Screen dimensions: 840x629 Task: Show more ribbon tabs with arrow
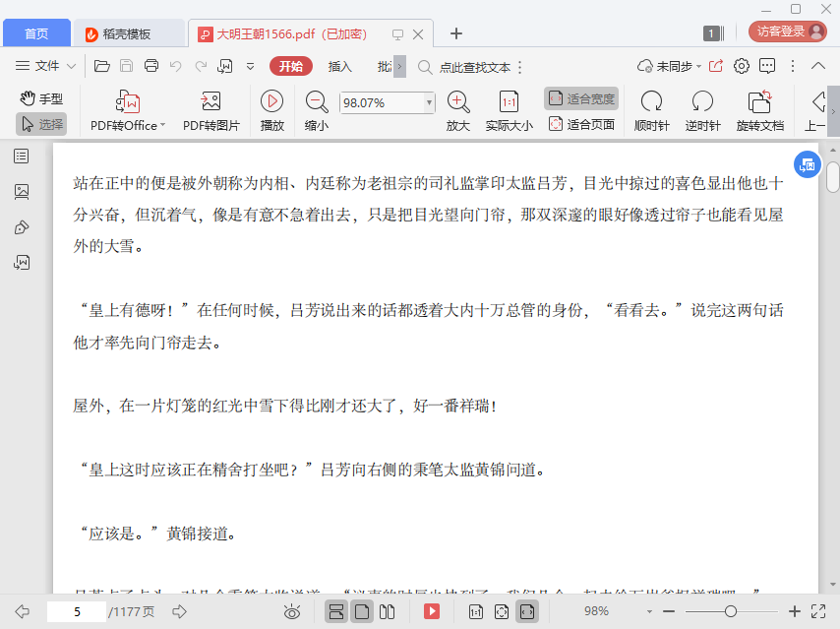click(399, 67)
